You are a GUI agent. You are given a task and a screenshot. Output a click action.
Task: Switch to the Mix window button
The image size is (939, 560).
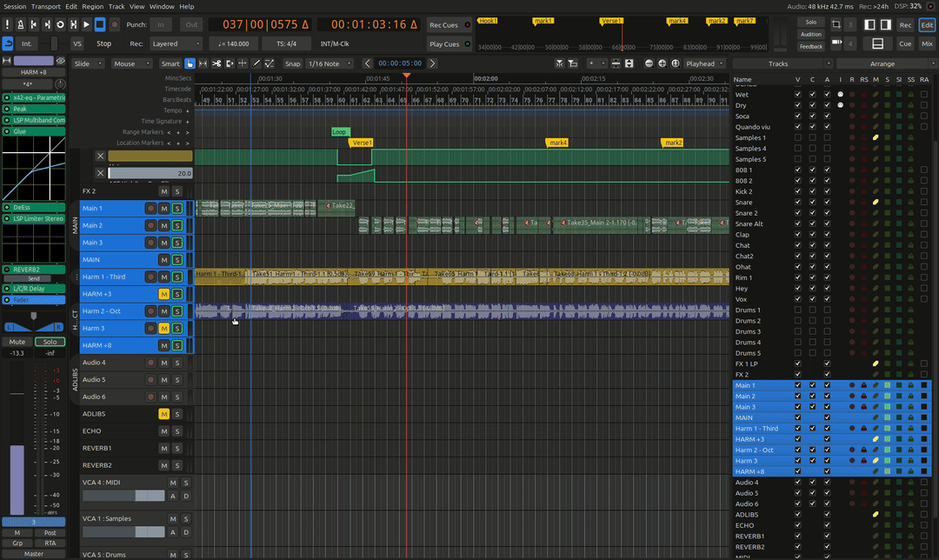click(927, 43)
